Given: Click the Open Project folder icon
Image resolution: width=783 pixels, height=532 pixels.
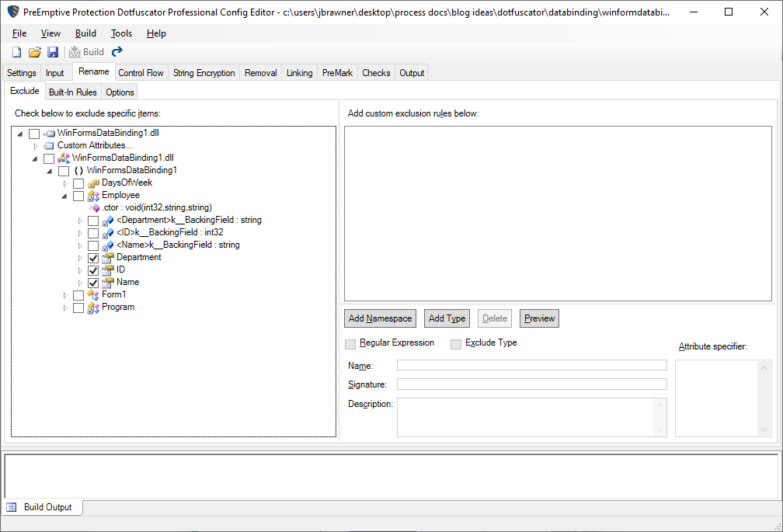Looking at the screenshot, I should click(x=34, y=52).
